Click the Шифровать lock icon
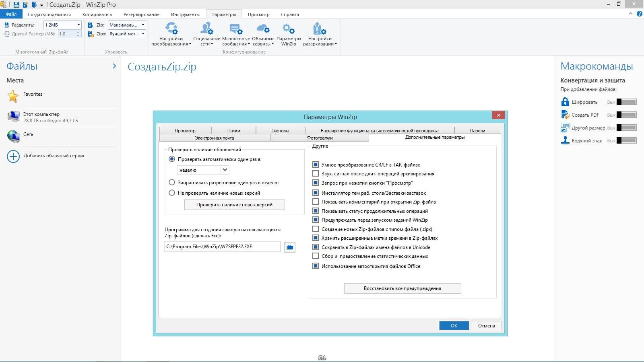Image resolution: width=644 pixels, height=362 pixels. coord(565,102)
